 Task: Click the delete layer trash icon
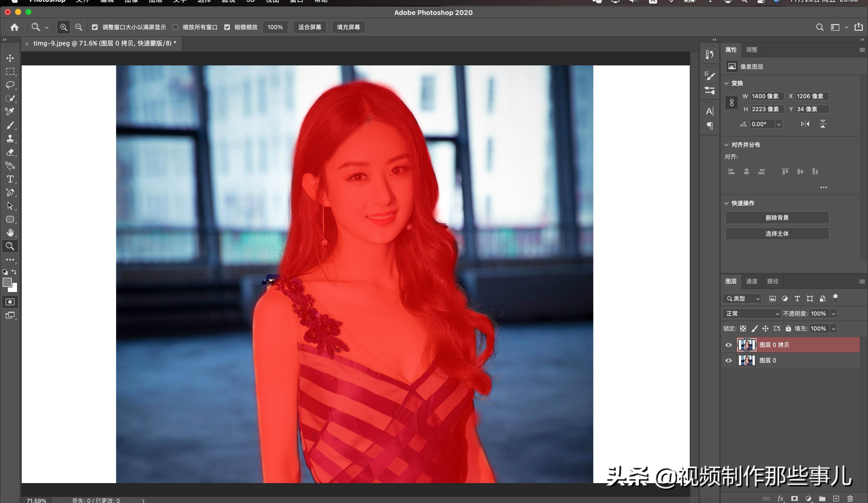[850, 499]
